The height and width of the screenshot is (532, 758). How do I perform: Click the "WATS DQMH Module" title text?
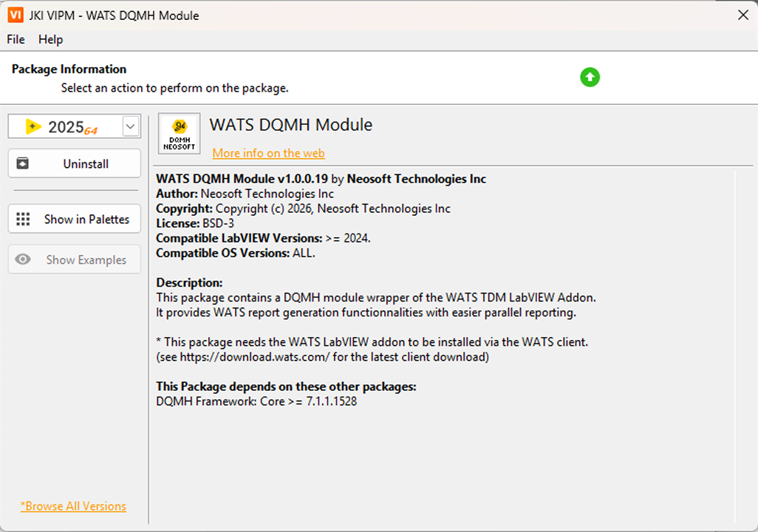click(x=290, y=126)
